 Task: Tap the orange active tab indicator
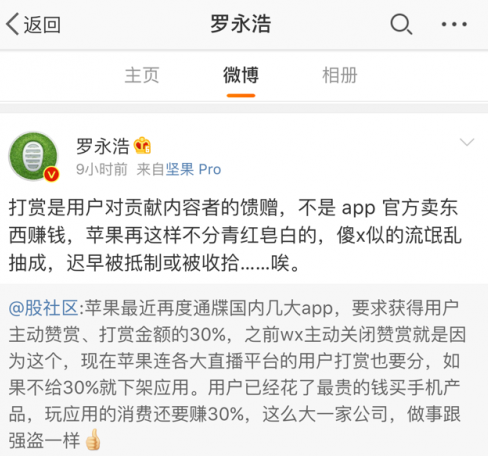click(x=241, y=96)
